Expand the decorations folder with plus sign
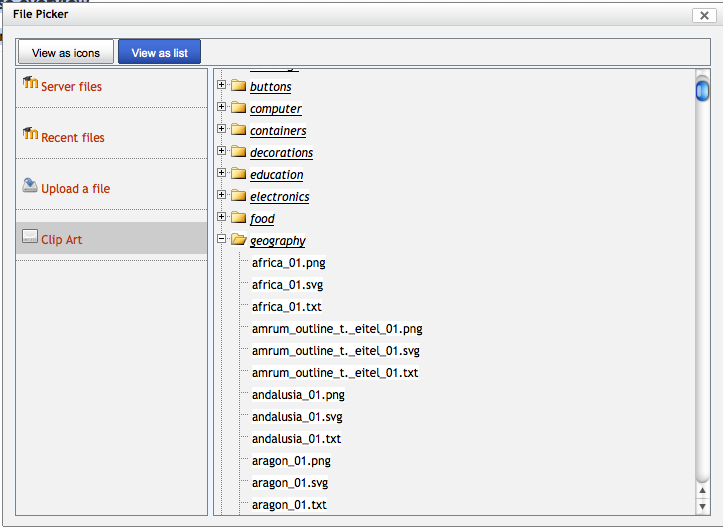723x529 pixels. point(222,152)
